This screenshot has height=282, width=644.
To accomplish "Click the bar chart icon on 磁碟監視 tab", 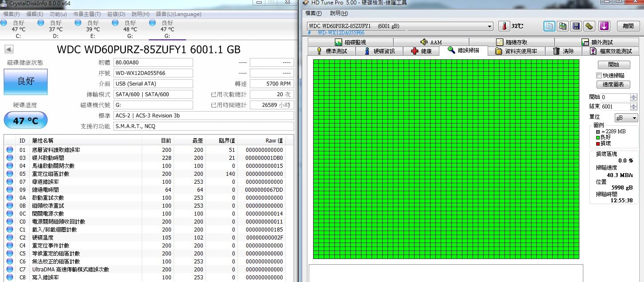I will coord(338,42).
